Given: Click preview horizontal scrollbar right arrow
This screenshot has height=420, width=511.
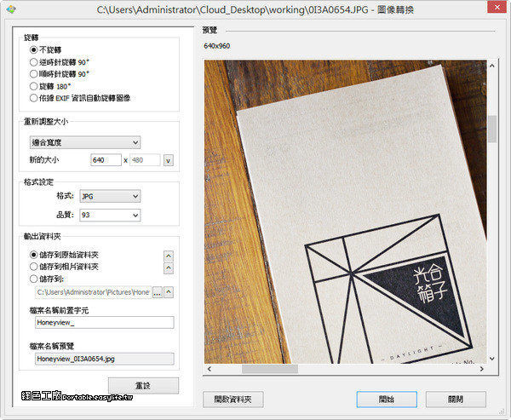Looking at the screenshot, I should [x=482, y=369].
